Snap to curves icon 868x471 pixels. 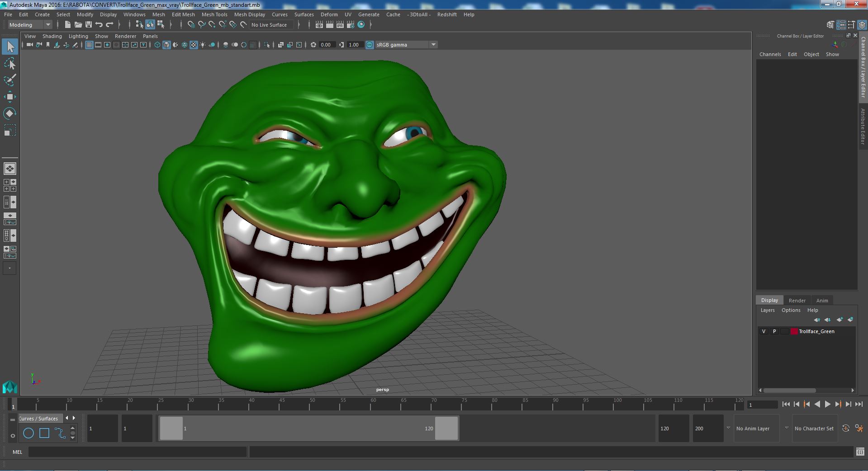(x=202, y=25)
